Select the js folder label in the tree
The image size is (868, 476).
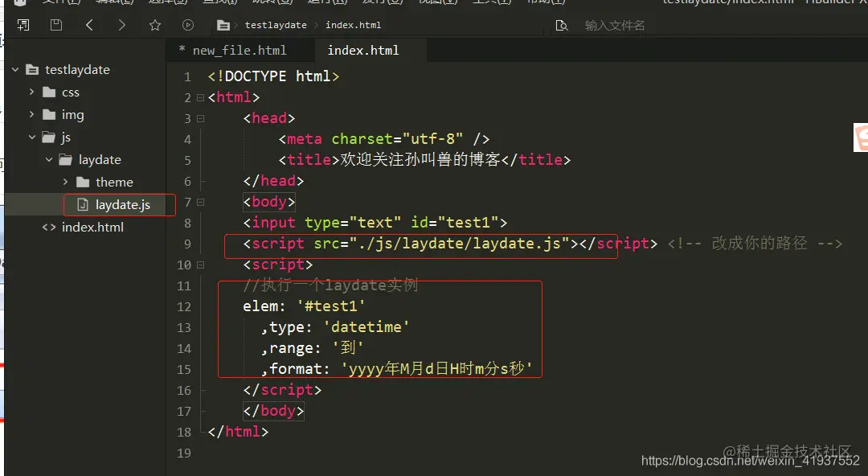tap(66, 137)
